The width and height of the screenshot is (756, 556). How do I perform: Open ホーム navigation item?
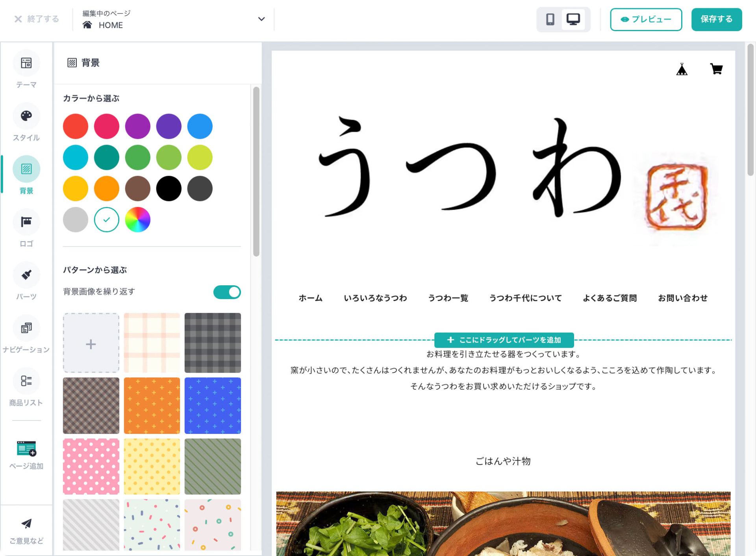pos(310,298)
